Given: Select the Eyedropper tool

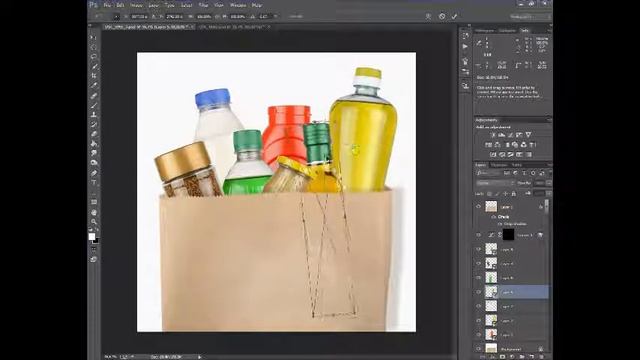Looking at the screenshot, I should (94, 86).
